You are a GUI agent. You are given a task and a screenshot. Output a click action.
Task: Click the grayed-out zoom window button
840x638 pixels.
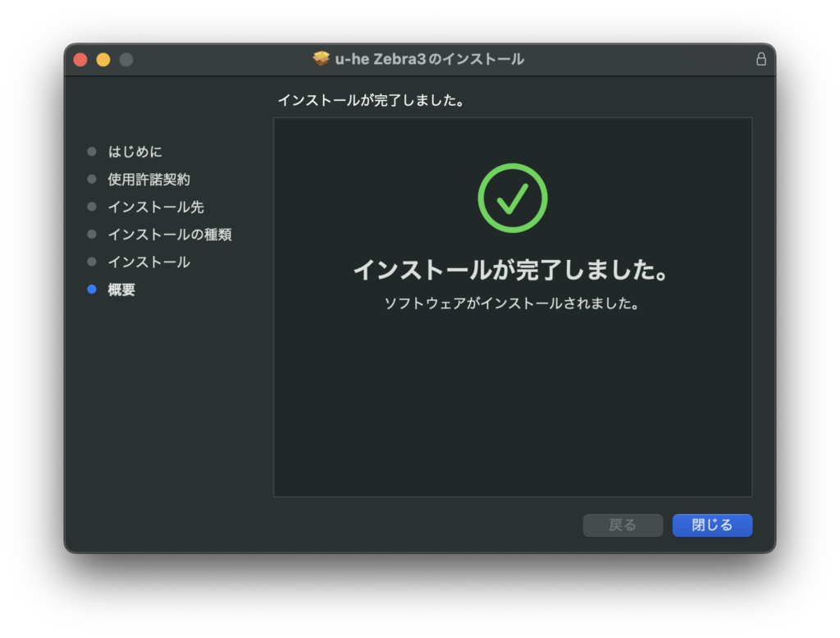pyautogui.click(x=126, y=59)
